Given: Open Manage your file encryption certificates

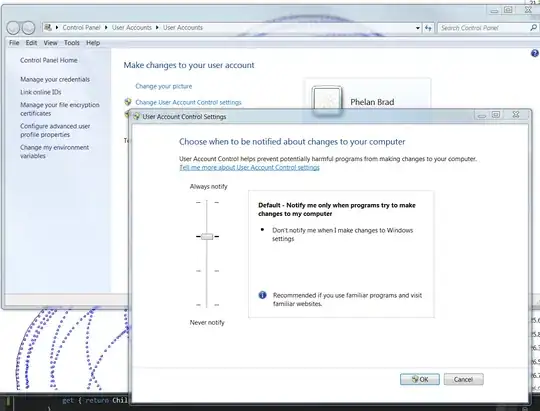Looking at the screenshot, I should point(60,109).
